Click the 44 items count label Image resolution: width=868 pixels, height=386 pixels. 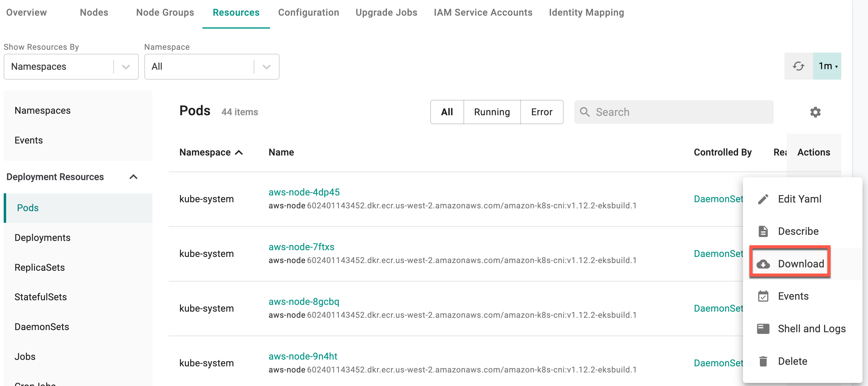[240, 112]
